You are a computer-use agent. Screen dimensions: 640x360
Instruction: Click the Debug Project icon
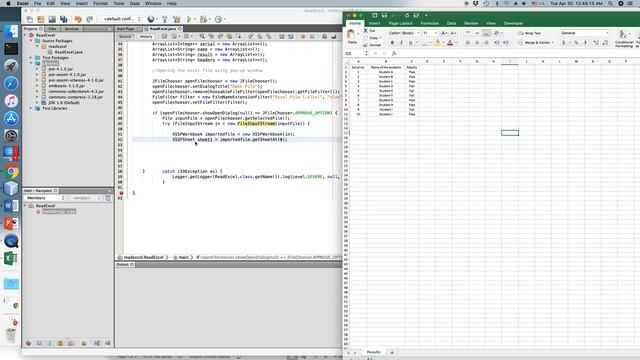[x=203, y=19]
